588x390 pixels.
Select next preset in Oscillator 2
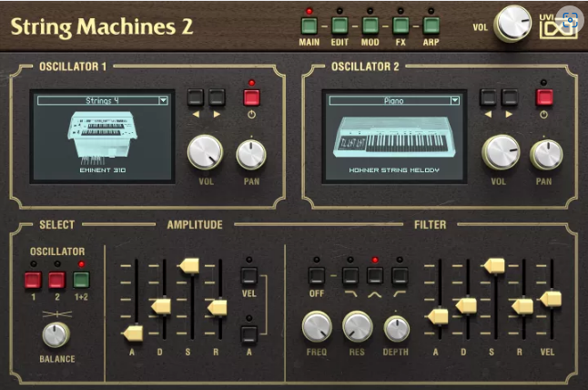(509, 97)
